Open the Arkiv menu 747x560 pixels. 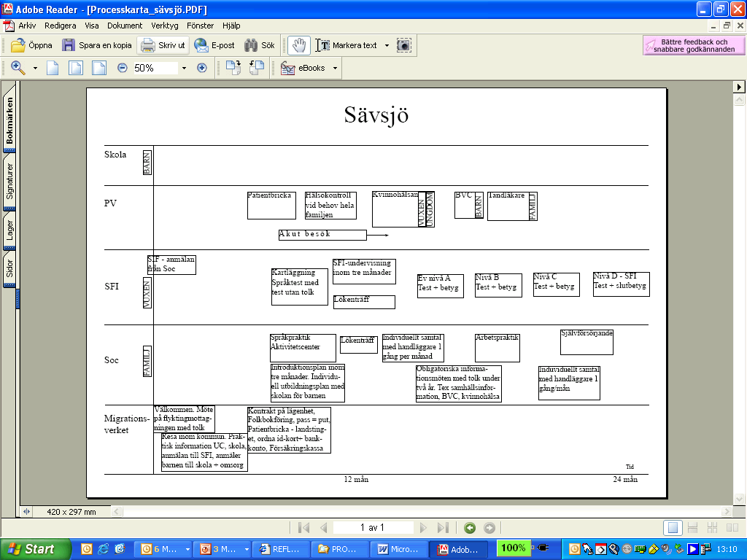click(x=27, y=26)
